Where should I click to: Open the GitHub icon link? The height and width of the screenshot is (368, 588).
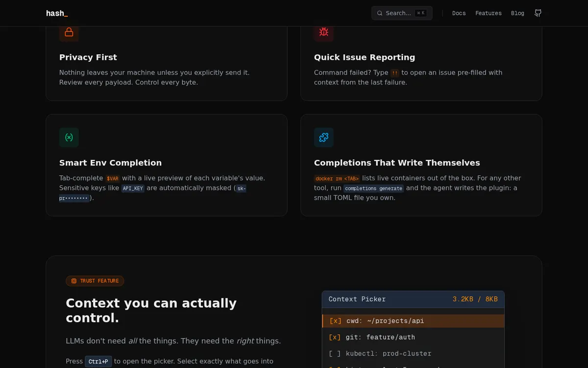538,13
